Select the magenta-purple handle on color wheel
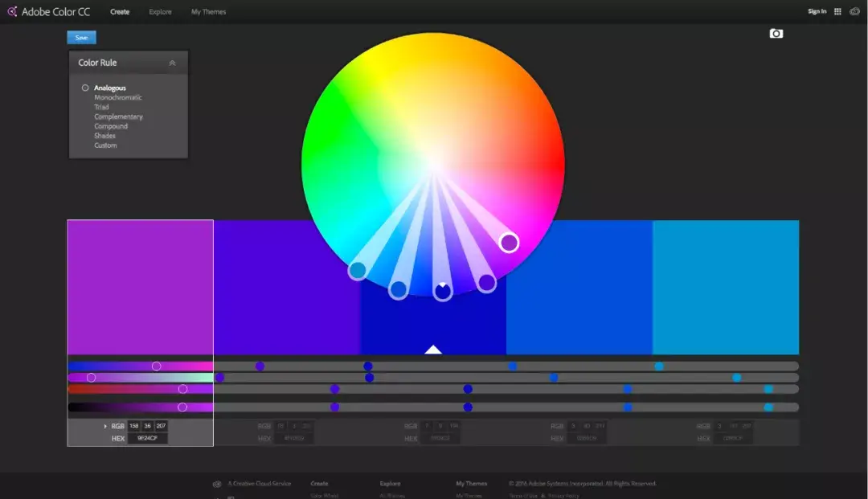The height and width of the screenshot is (499, 868). (509, 243)
